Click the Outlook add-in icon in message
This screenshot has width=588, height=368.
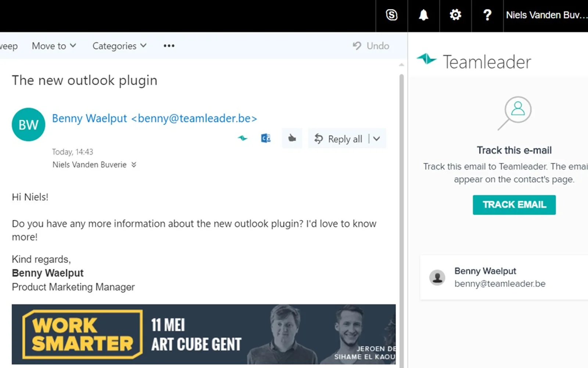coord(266,138)
